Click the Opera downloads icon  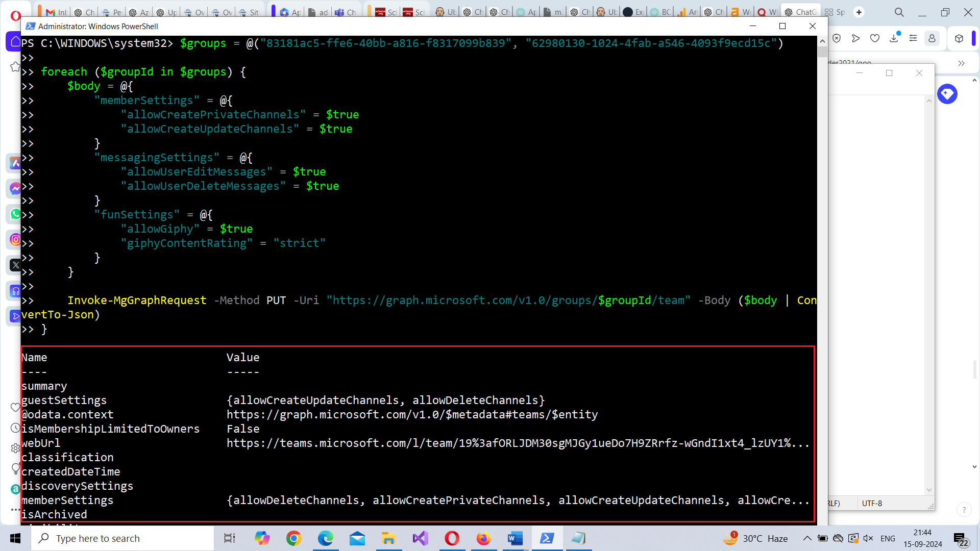click(894, 38)
